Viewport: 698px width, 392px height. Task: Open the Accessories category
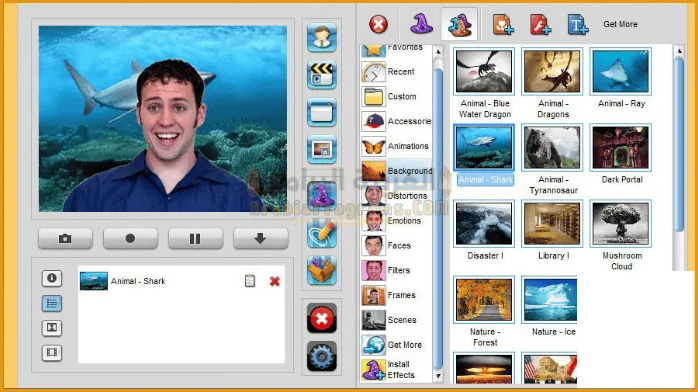click(396, 121)
